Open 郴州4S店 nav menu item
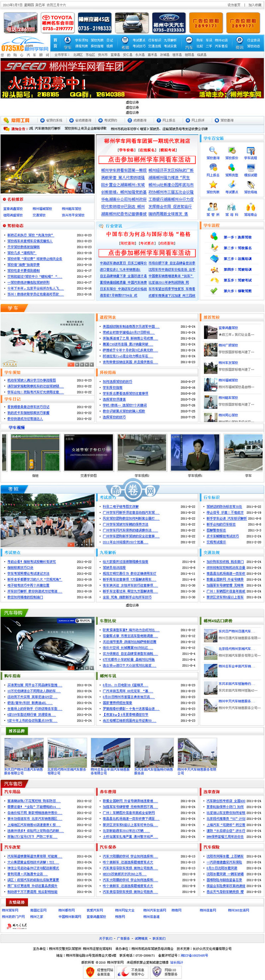 coord(221,40)
